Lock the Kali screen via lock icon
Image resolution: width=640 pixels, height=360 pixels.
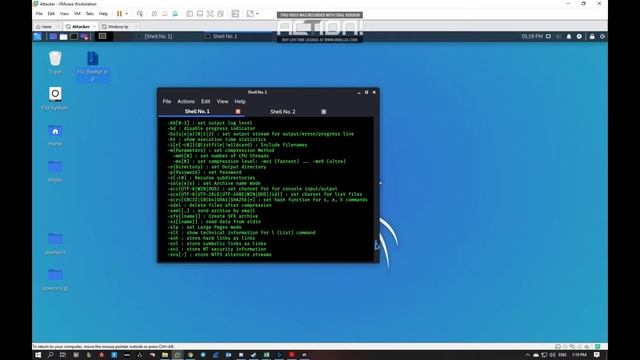click(x=592, y=36)
